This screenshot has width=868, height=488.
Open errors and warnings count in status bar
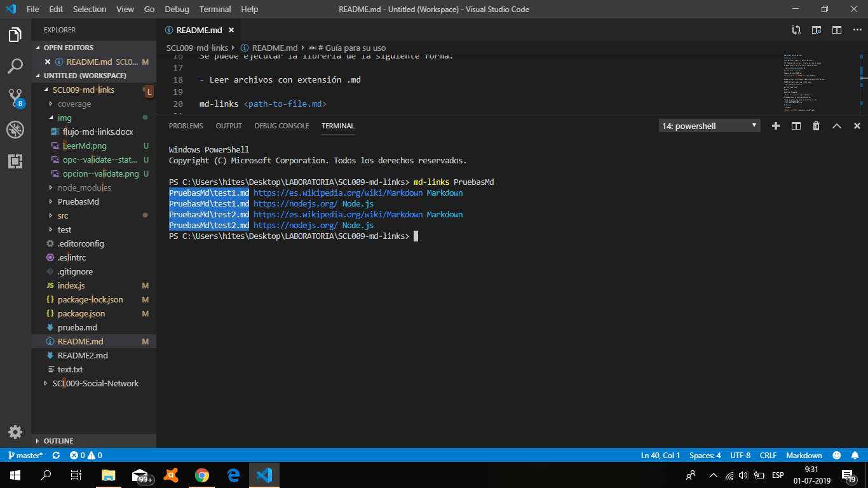[86, 455]
